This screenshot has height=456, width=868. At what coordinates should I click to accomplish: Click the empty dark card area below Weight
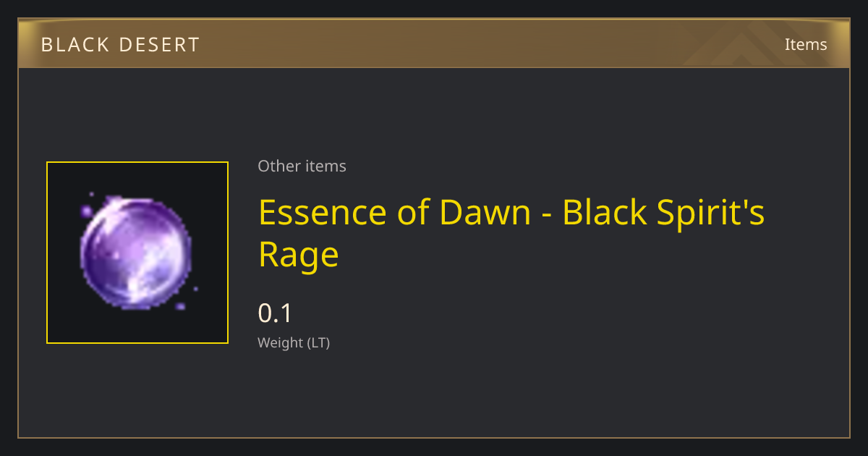pyautogui.click(x=506, y=394)
